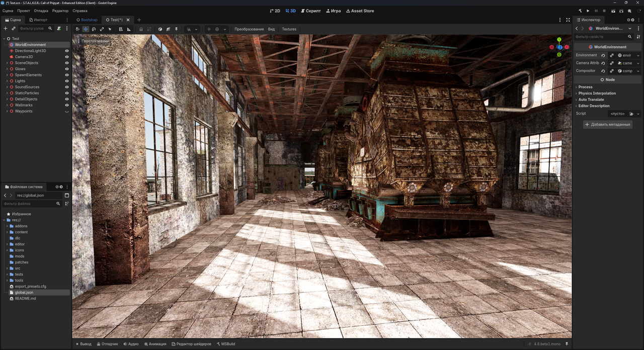Switch to the Импорт tab
The width and height of the screenshot is (644, 350).
(38, 20)
